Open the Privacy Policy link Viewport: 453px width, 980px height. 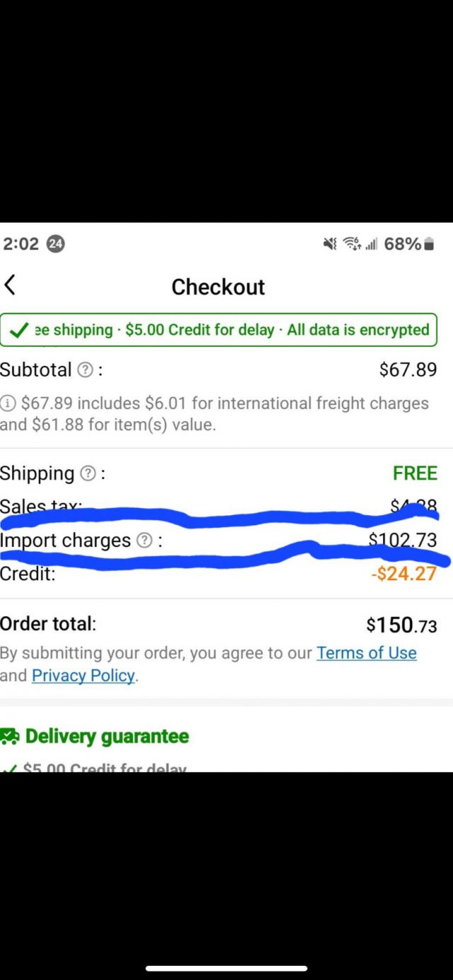tap(83, 676)
